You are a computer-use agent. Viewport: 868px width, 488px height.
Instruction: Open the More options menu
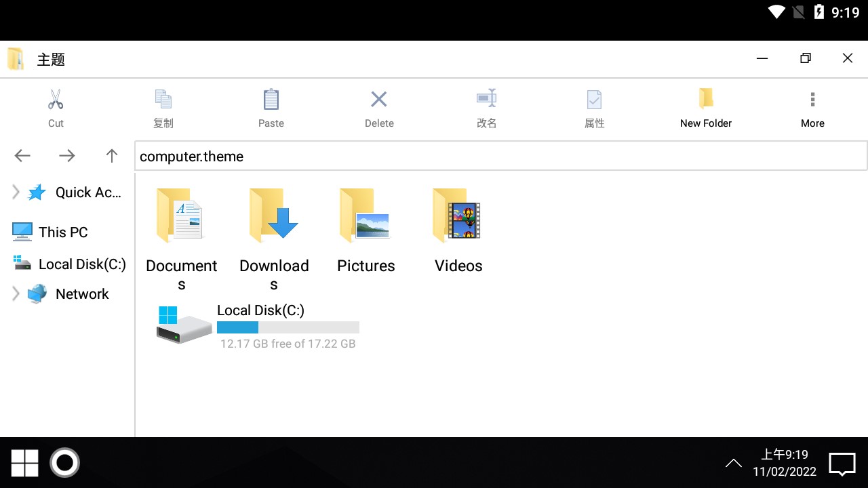click(812, 100)
